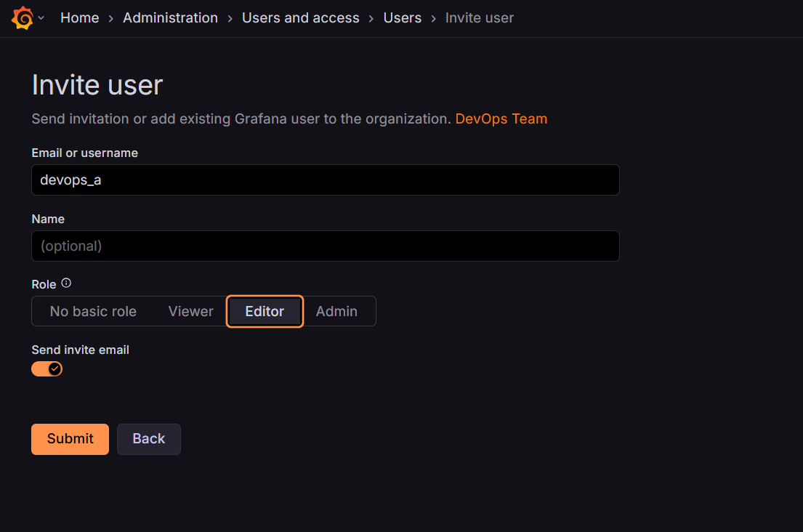Go to the Home breadcrumb

79,18
